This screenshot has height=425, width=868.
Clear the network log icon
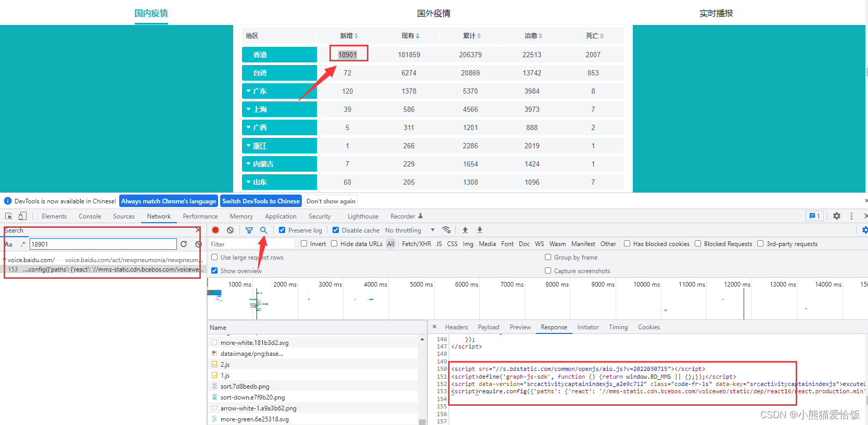[x=230, y=230]
